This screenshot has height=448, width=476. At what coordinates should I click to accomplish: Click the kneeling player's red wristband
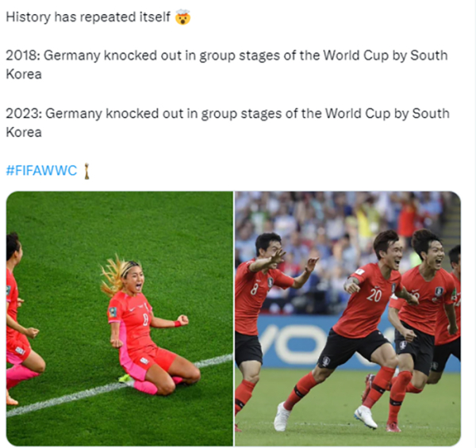pyautogui.click(x=178, y=324)
